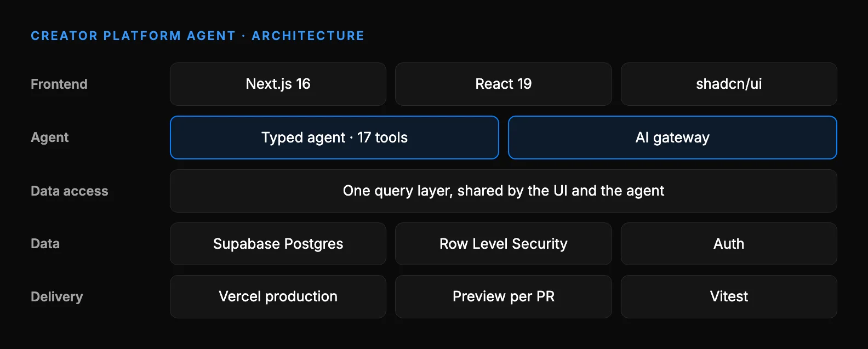Click the One query layer box

[x=504, y=191]
